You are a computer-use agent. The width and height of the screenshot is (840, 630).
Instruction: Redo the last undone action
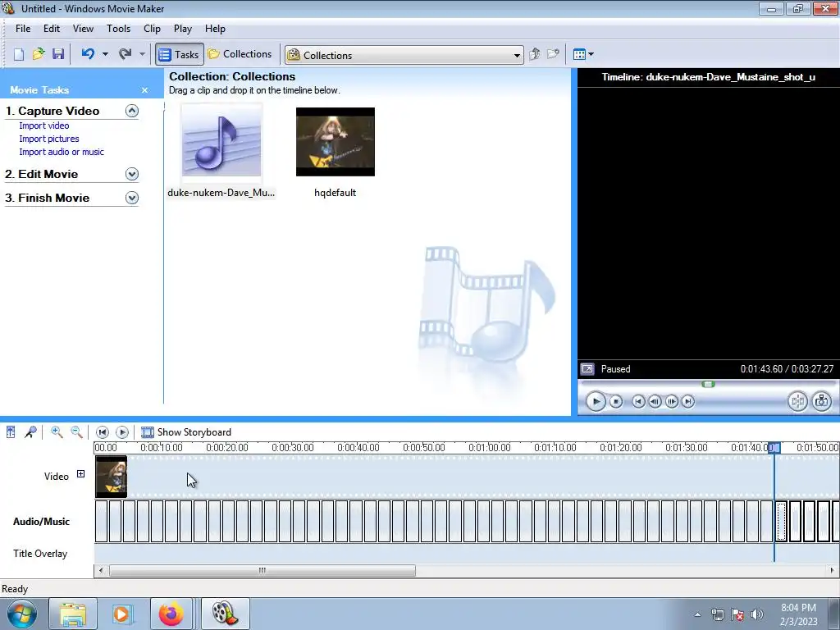click(x=126, y=54)
